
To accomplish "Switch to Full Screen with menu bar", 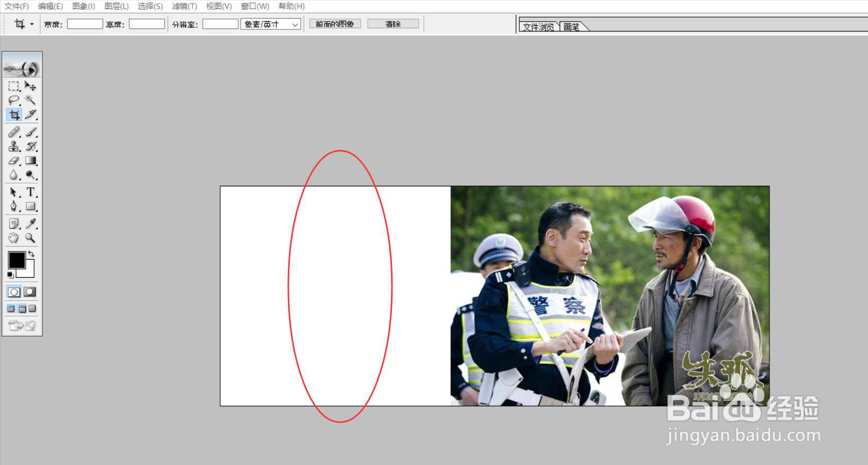I will point(22,309).
